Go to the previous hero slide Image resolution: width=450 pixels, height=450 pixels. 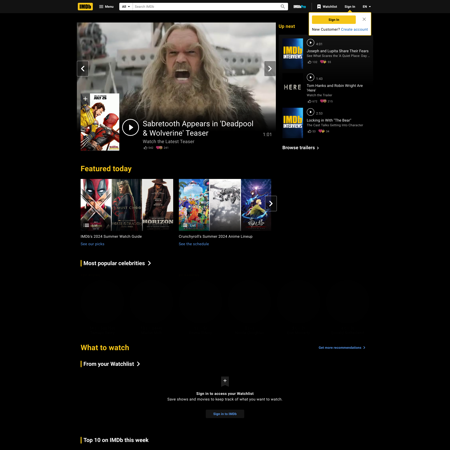click(x=83, y=69)
